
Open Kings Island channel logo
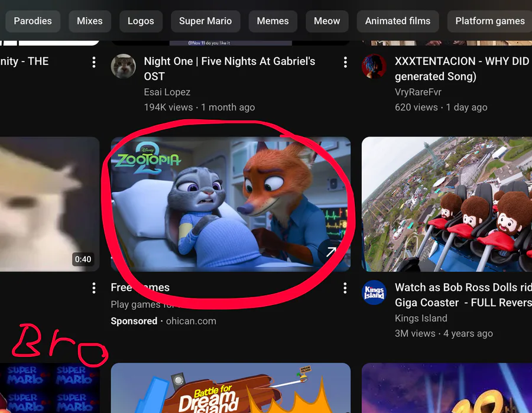point(374,292)
